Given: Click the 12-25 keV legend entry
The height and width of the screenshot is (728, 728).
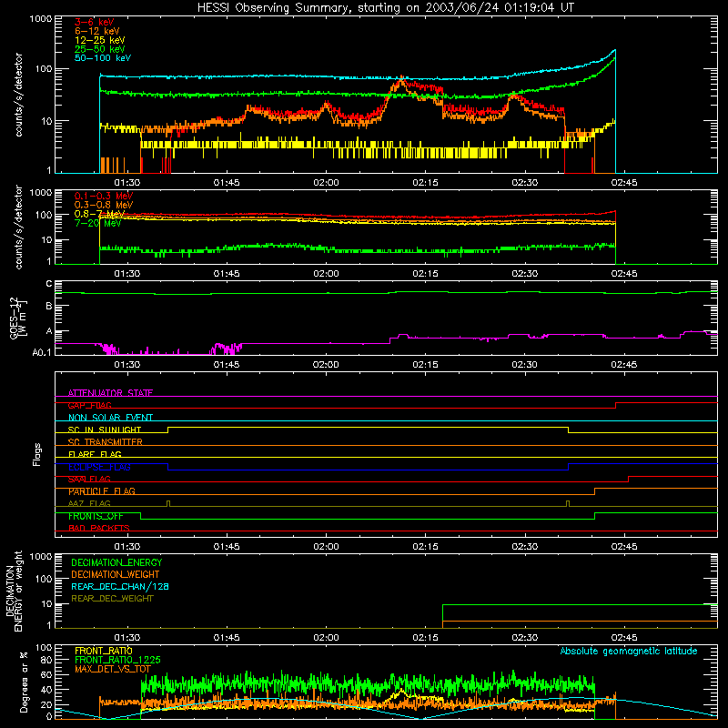Looking at the screenshot, I should [x=100, y=40].
